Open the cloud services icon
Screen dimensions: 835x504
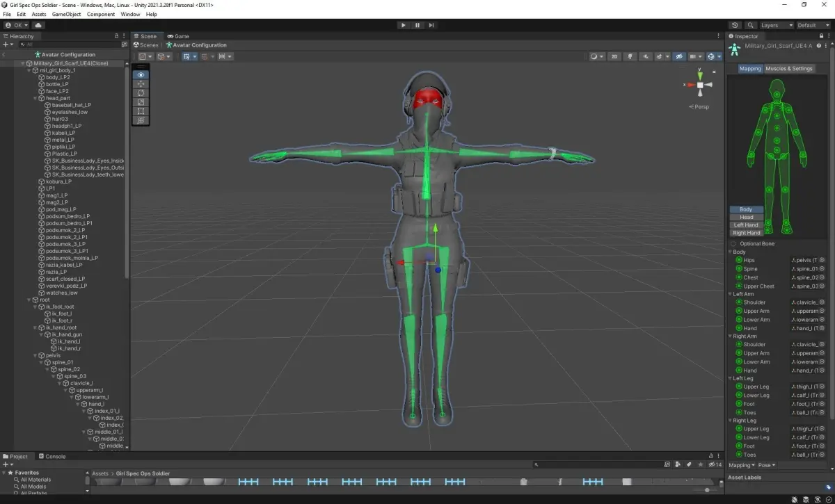coord(38,25)
